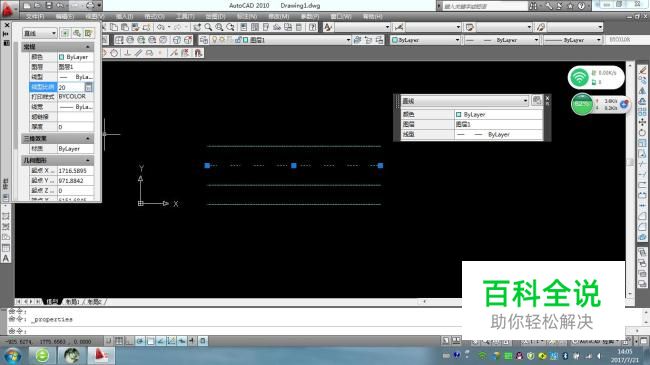Screen dimensions: 650x365
Task: Open the QuickCalc calculator toolbar icon
Action: (299, 27)
